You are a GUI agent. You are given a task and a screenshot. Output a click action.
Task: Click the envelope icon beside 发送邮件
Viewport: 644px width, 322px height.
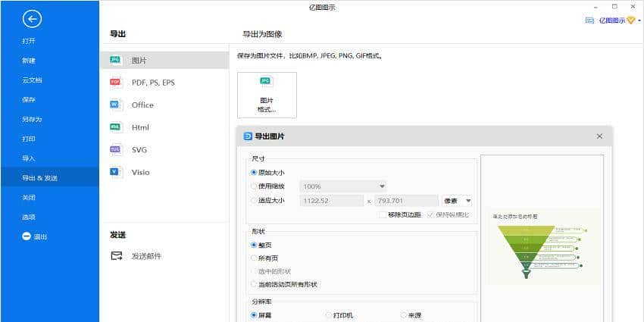(117, 256)
